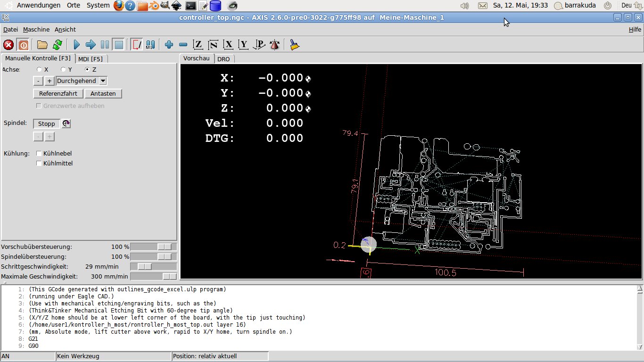Switch to the DRO tab
Image resolution: width=644 pixels, height=362 pixels.
223,59
